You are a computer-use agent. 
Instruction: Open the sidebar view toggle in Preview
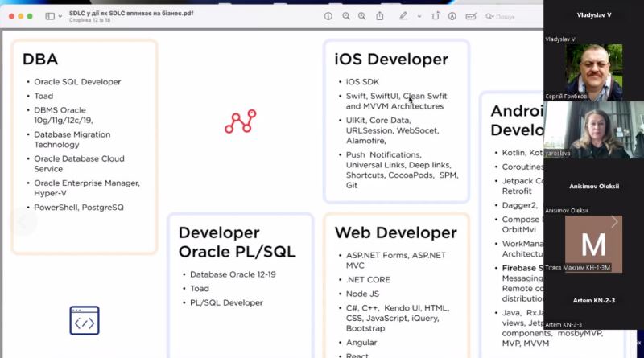pos(50,16)
